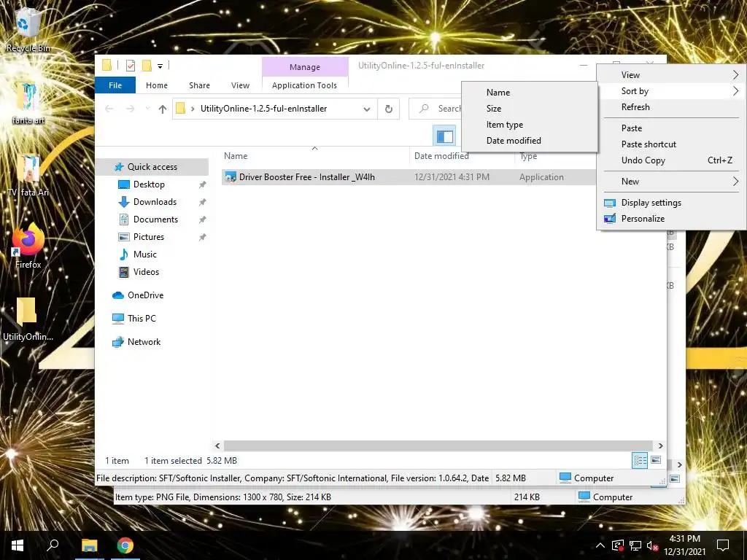This screenshot has width=747, height=560.
Task: Sort by the Name column header
Action: click(314, 156)
